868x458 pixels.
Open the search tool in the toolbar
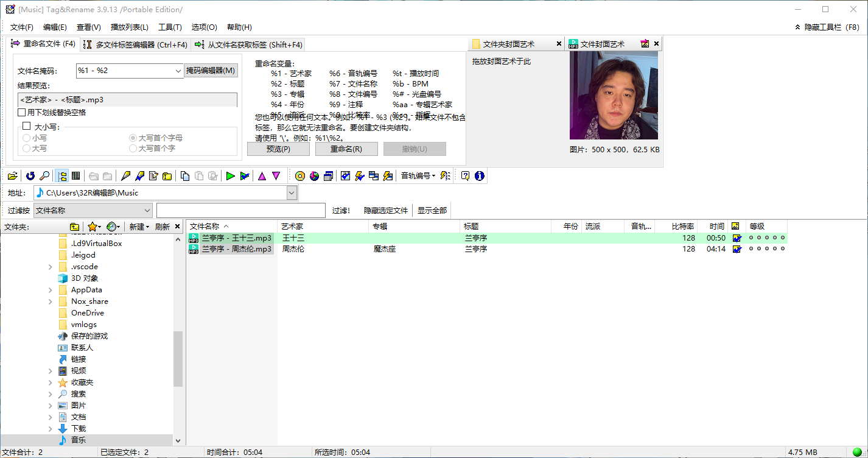pos(45,175)
